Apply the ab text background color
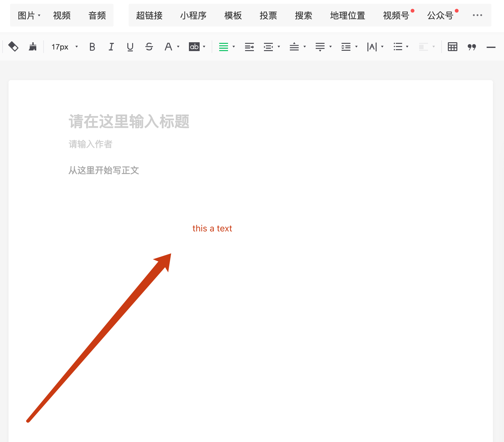504x442 pixels. click(194, 47)
